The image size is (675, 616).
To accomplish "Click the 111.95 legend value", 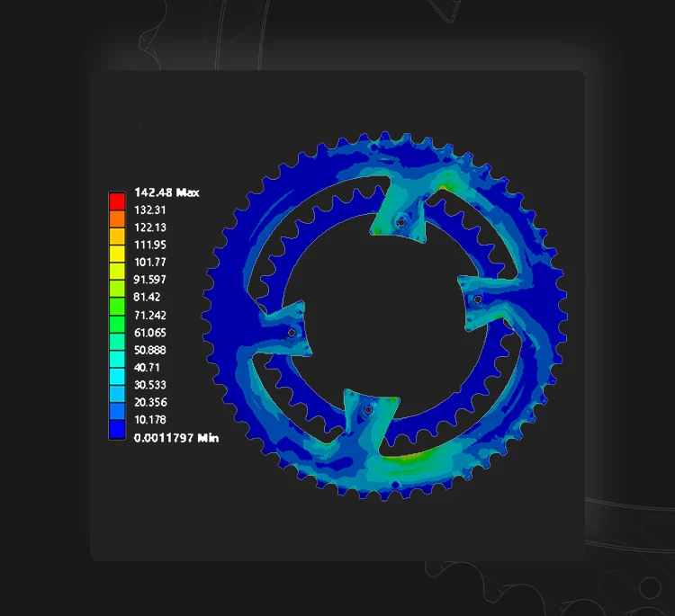I will tap(149, 245).
